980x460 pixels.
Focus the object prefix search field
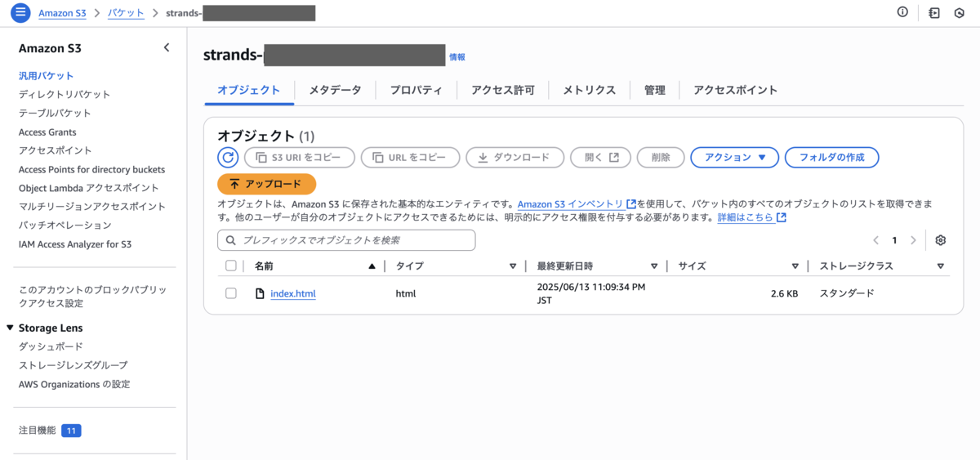pos(346,240)
